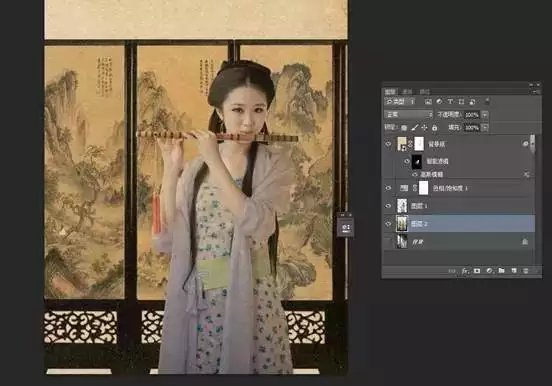This screenshot has height=386, width=552.
Task: Toggle visibility of 智能滤镜
Action: pyautogui.click(x=407, y=161)
